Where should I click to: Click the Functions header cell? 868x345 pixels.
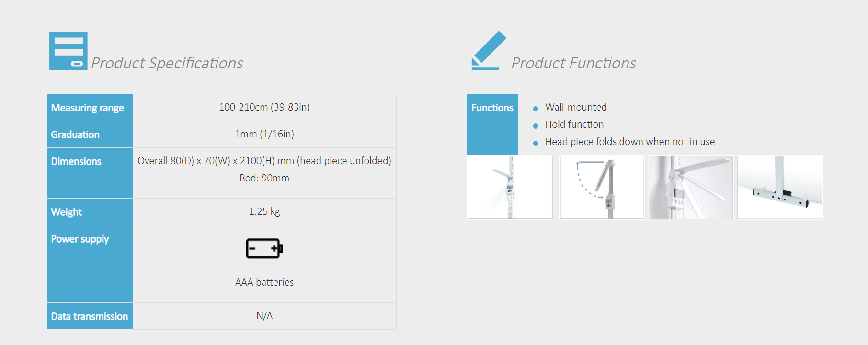[492, 108]
